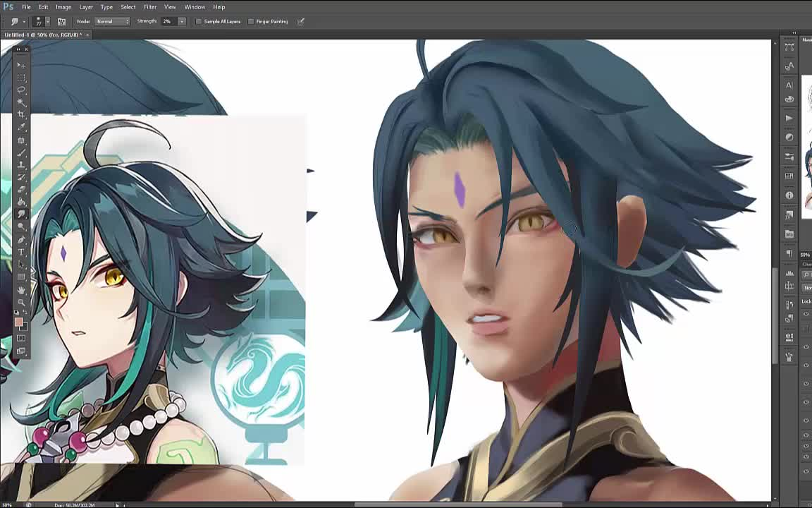The image size is (812, 508).
Task: Change the screen mode
Action: click(x=21, y=351)
